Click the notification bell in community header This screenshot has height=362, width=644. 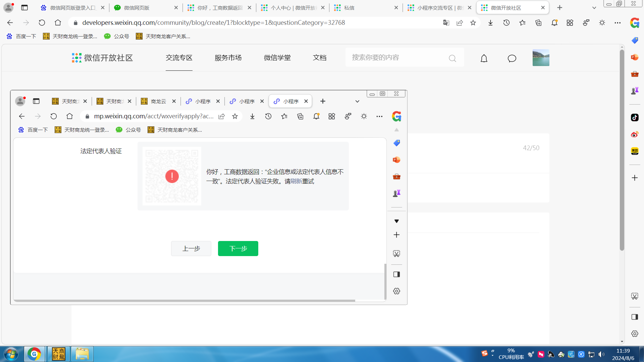(x=484, y=58)
